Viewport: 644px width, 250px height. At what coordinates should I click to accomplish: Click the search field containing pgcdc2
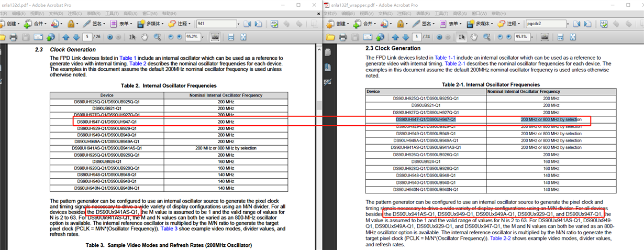coord(546,24)
